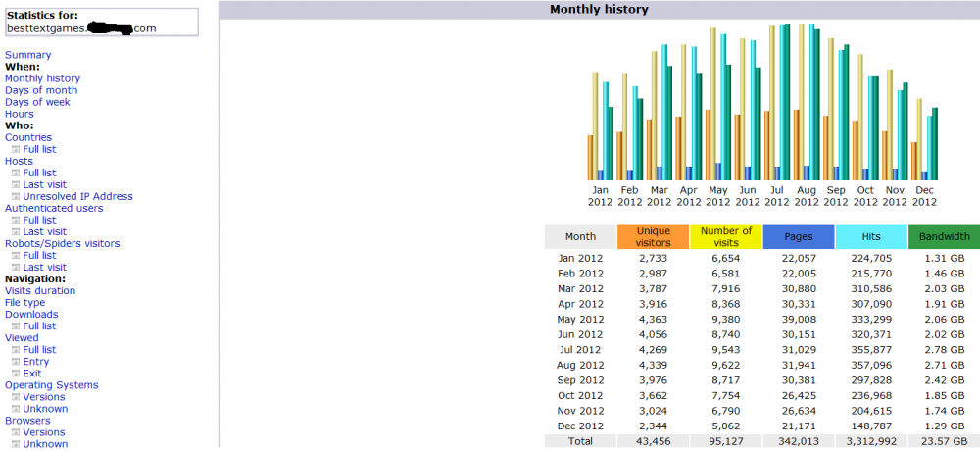Click the orange Unique visitors header cell

[653, 236]
